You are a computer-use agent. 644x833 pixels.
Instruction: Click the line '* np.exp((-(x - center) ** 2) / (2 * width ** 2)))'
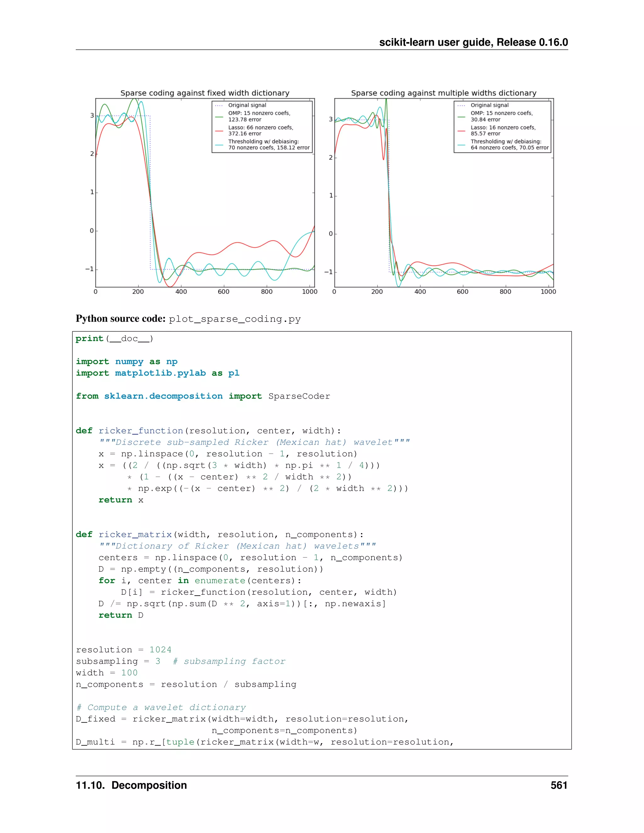268,488
